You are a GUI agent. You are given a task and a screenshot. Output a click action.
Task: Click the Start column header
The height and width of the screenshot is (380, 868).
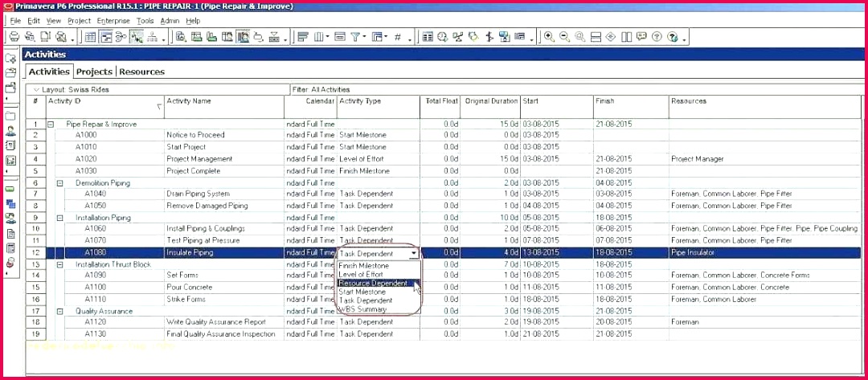(556, 107)
